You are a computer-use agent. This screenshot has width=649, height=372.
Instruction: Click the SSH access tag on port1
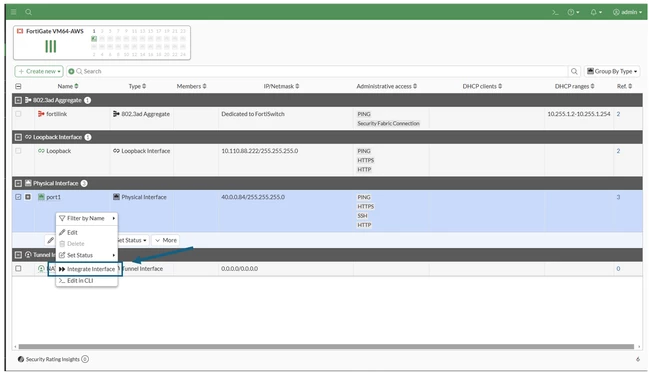(x=362, y=216)
